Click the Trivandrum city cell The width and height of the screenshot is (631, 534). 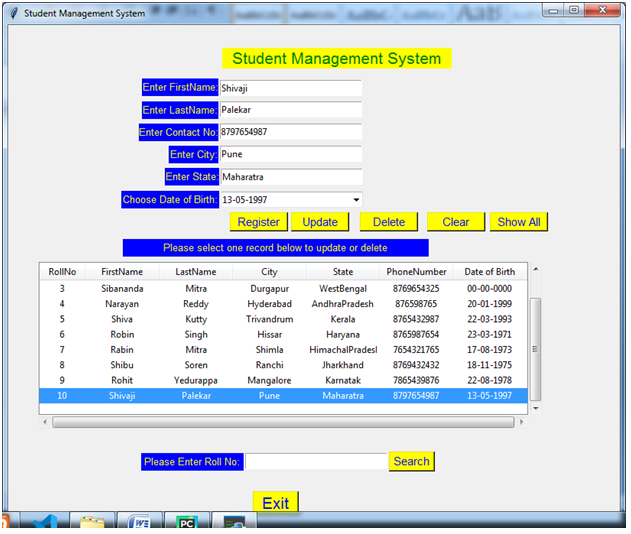[269, 319]
